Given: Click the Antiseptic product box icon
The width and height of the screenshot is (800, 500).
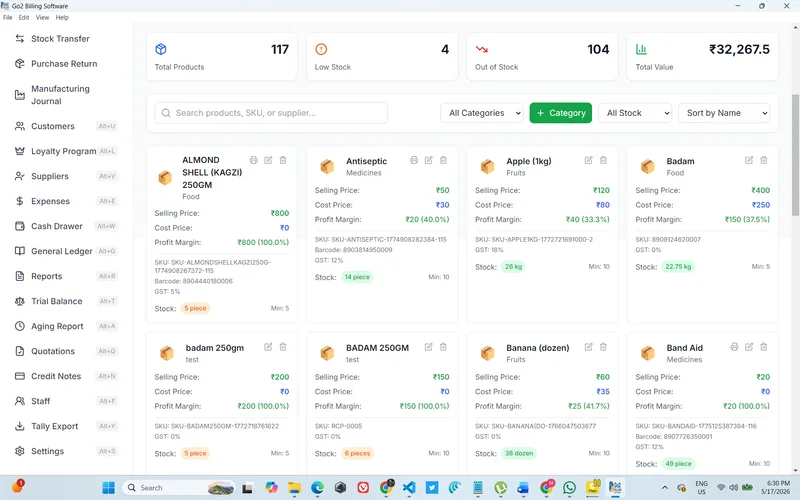Looking at the screenshot, I should point(327,166).
